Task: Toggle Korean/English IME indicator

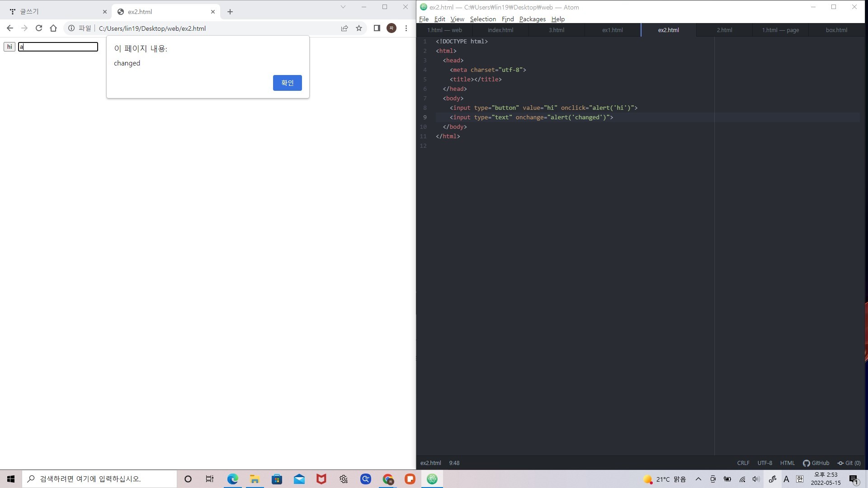Action: pos(799,479)
